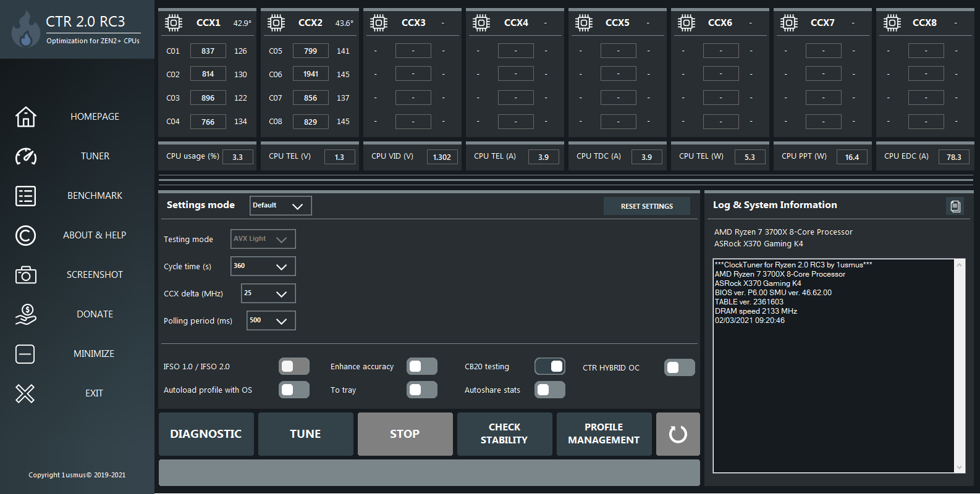The width and height of the screenshot is (980, 494).
Task: Click C06 frequency field 1941
Action: click(x=311, y=74)
